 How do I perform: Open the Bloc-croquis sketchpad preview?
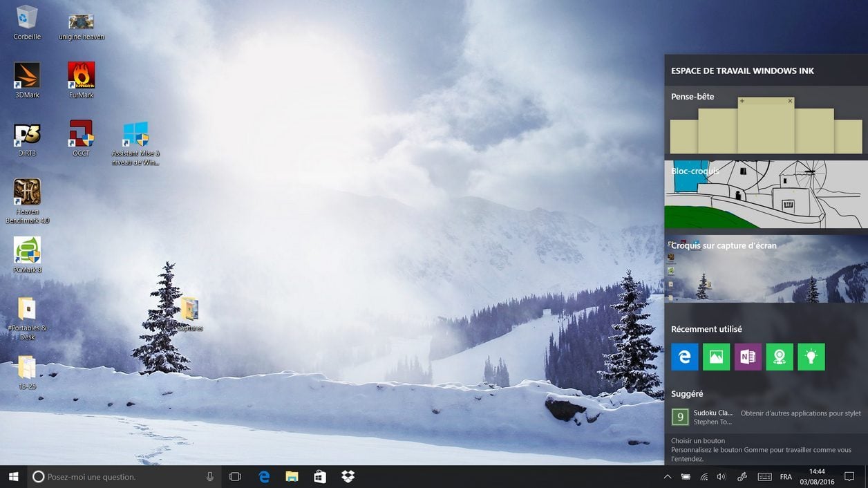click(766, 195)
